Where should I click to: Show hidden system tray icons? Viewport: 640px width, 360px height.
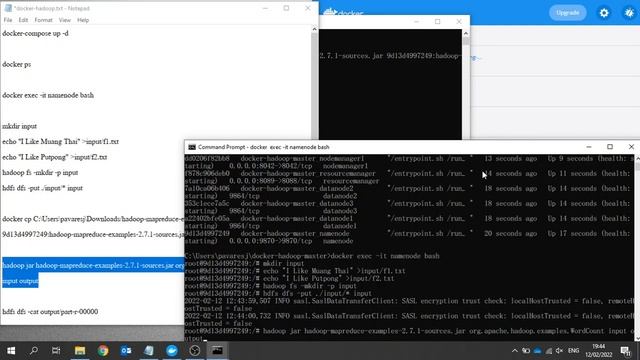coord(515,351)
